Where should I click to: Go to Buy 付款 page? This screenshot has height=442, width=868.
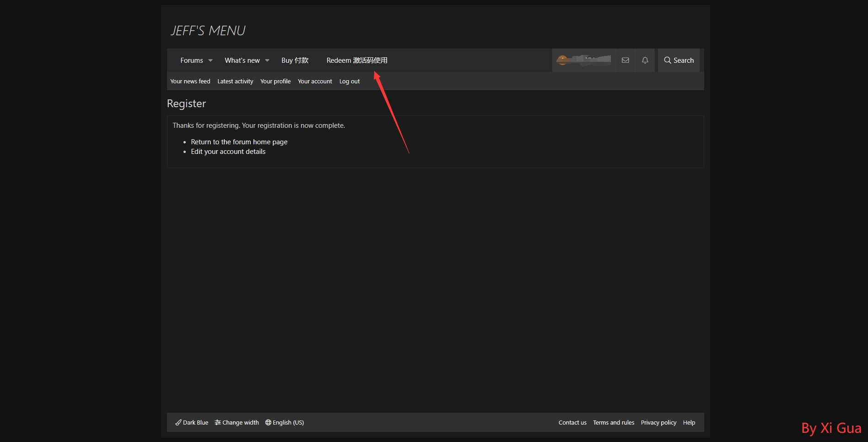(x=295, y=60)
